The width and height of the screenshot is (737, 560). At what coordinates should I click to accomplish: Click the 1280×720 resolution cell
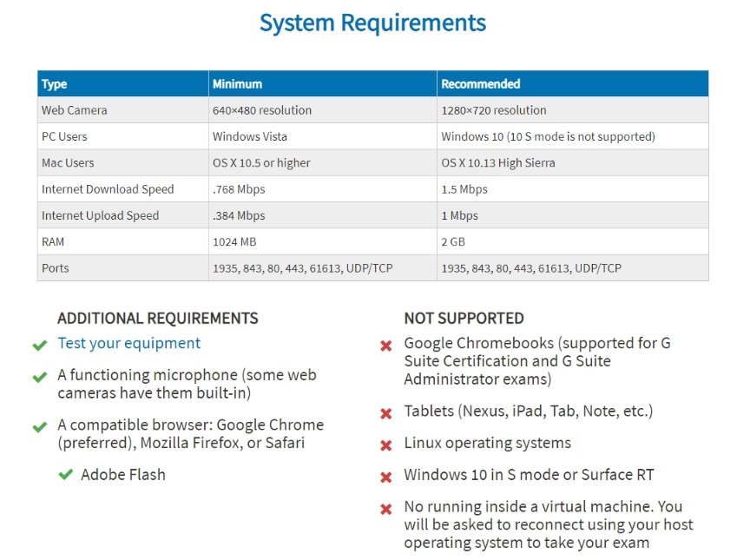point(494,110)
